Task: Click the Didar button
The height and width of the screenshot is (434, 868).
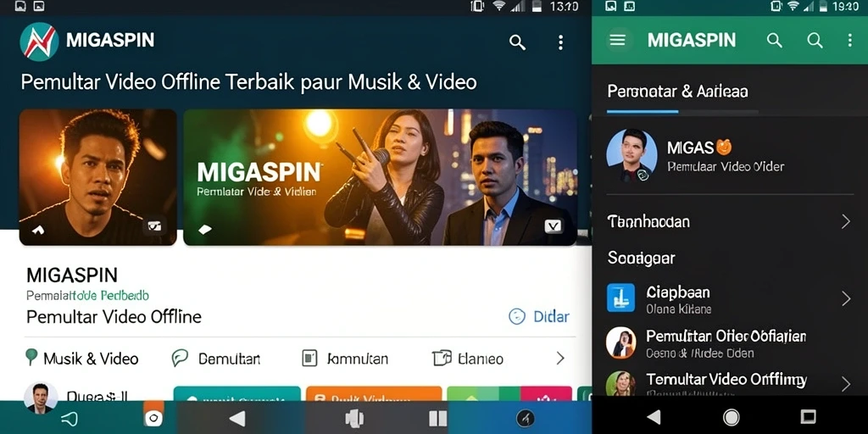Action: coord(538,317)
